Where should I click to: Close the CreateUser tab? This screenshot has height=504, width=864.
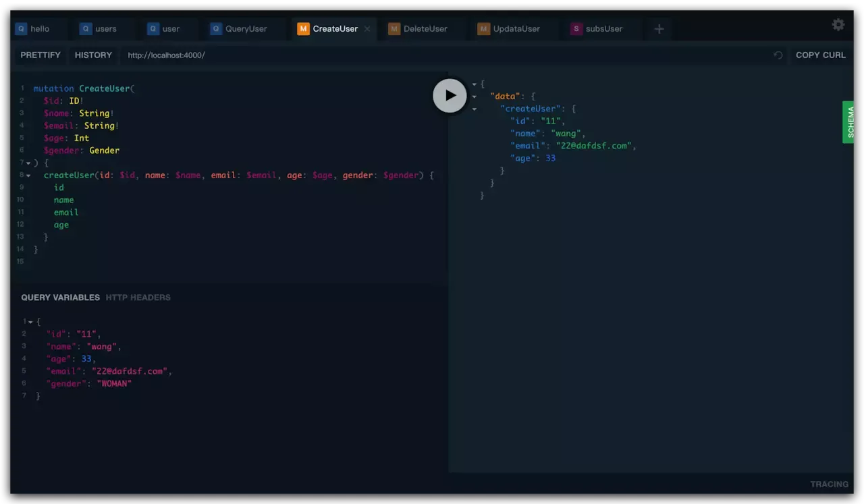[367, 29]
